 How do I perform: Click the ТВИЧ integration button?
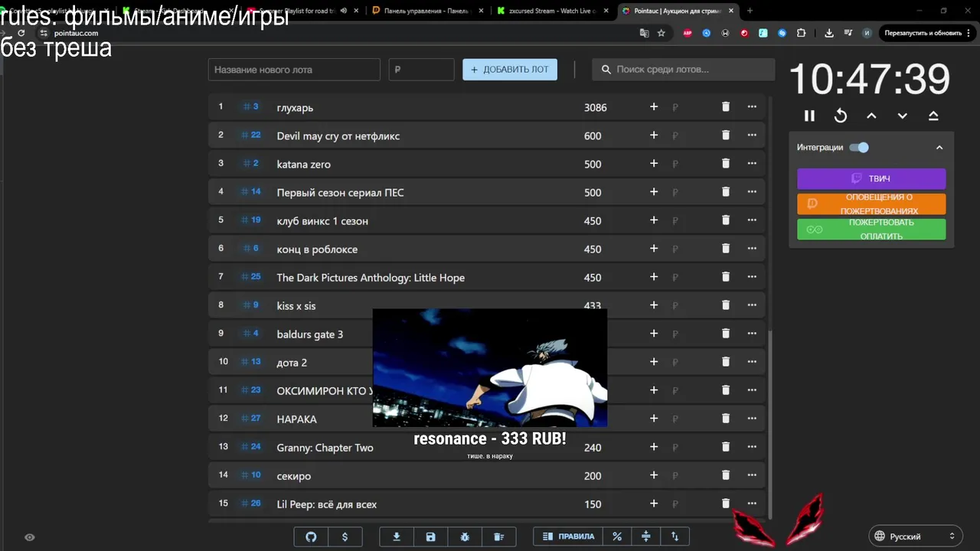tap(871, 178)
